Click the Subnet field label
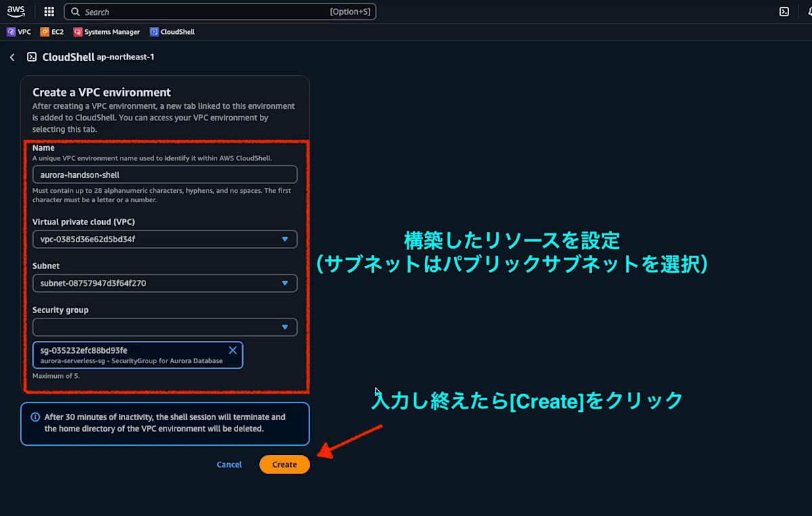Viewport: 812px width, 516px height. click(x=46, y=266)
